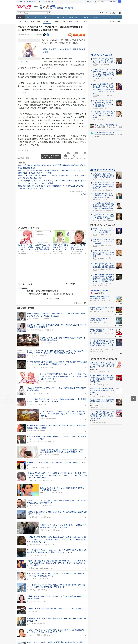Viewport: 138px width, 644px height.
Task: Share the article on X
Action: point(44,35)
